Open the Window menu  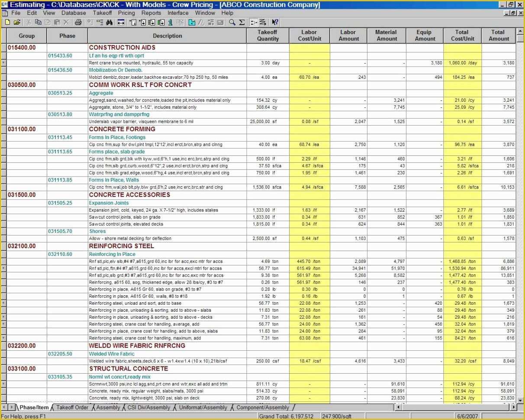pyautogui.click(x=205, y=13)
